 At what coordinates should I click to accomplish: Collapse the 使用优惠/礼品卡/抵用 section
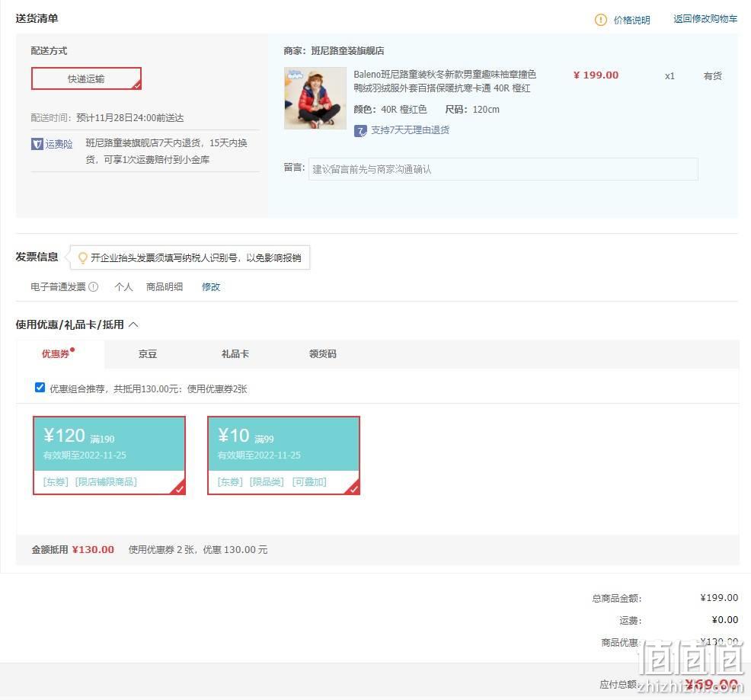tap(133, 324)
